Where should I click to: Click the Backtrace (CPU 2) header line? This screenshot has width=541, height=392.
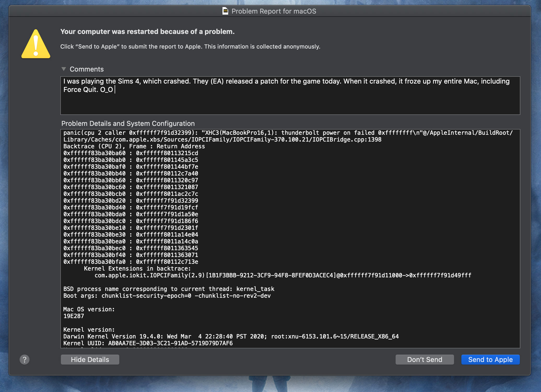(134, 146)
